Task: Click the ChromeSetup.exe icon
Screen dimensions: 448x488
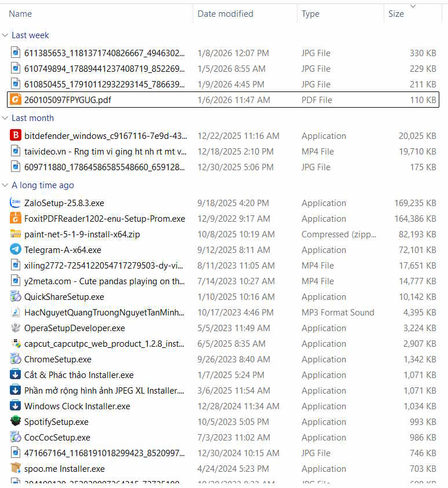Action: click(x=16, y=359)
